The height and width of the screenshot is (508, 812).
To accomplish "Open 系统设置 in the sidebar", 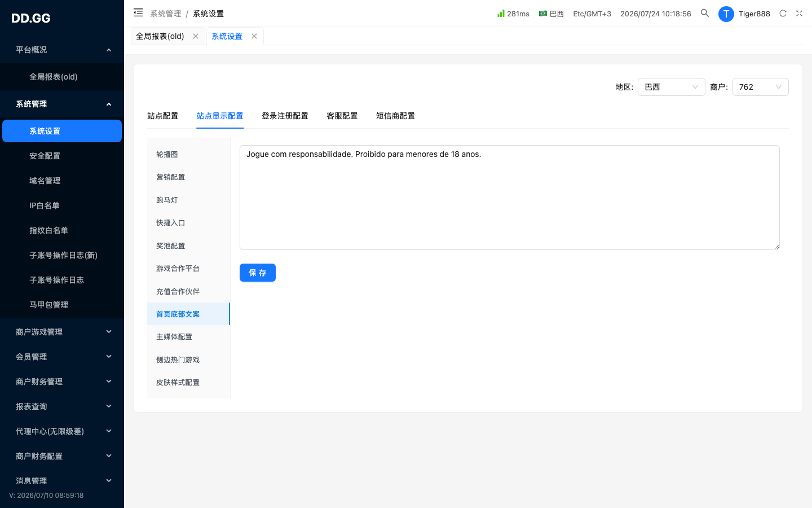I will click(x=62, y=131).
